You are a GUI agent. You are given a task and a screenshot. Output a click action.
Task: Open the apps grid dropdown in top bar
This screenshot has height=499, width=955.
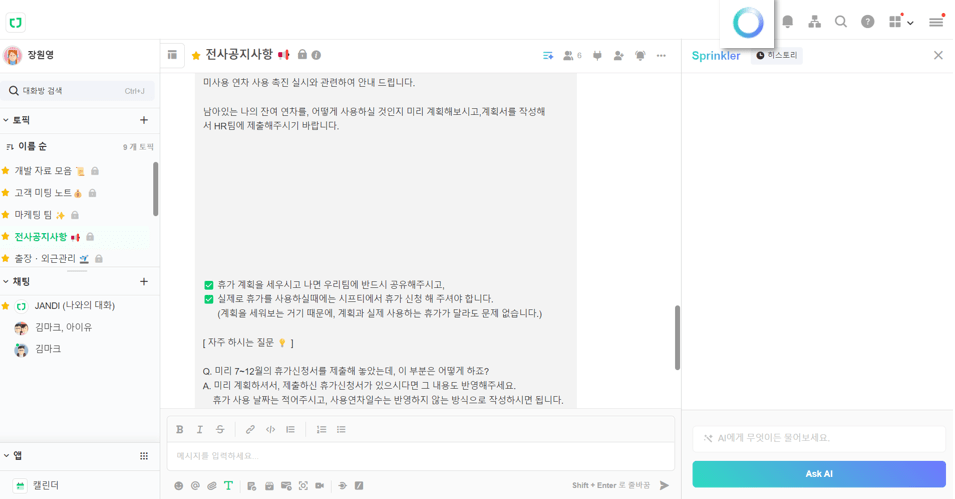900,22
